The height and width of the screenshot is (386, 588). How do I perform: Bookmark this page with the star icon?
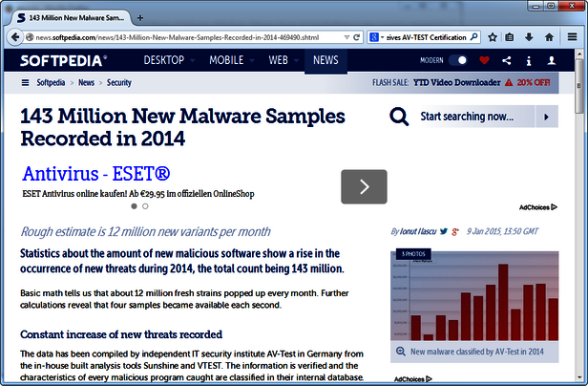tap(493, 38)
